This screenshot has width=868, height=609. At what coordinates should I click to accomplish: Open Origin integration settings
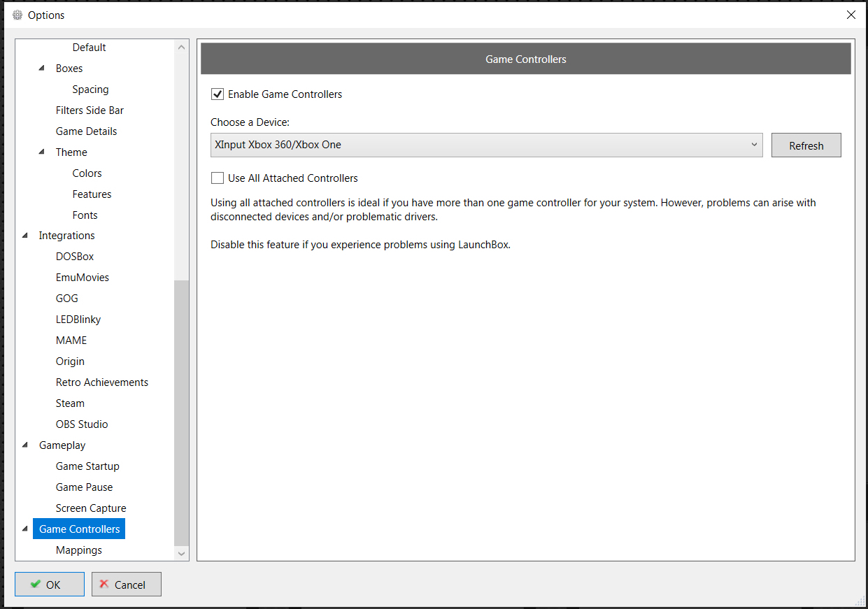click(70, 361)
